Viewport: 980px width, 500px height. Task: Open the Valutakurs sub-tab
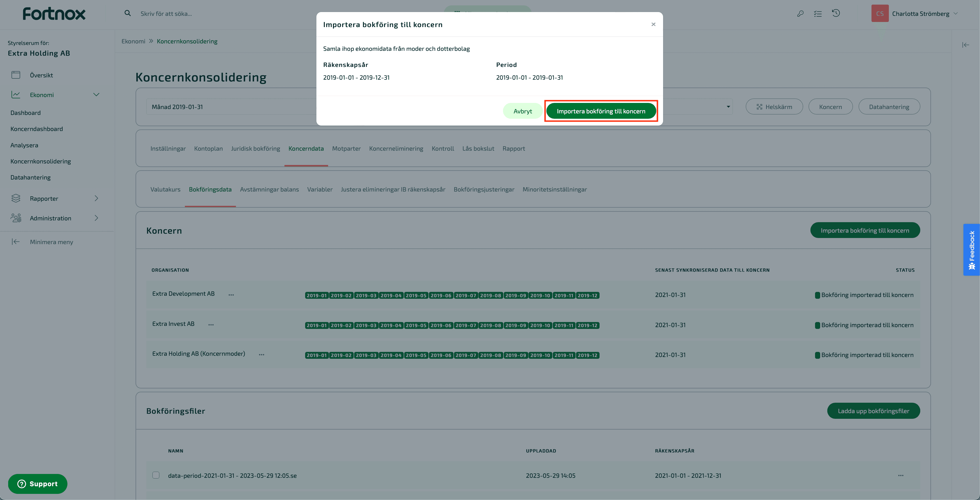(x=165, y=189)
